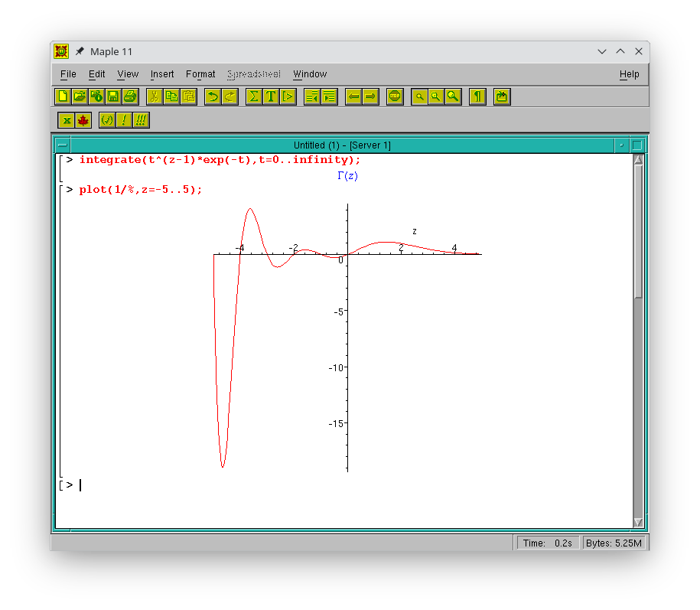The height and width of the screenshot is (610, 700).
Task: Open the inner document window menu button
Action: [x=62, y=145]
